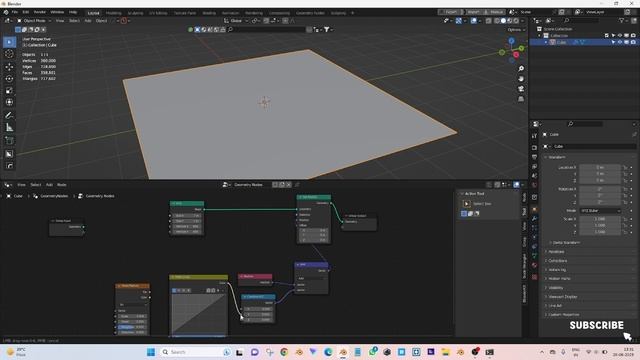Select the Add Cube tool
This screenshot has width=640, height=360.
tap(9, 141)
